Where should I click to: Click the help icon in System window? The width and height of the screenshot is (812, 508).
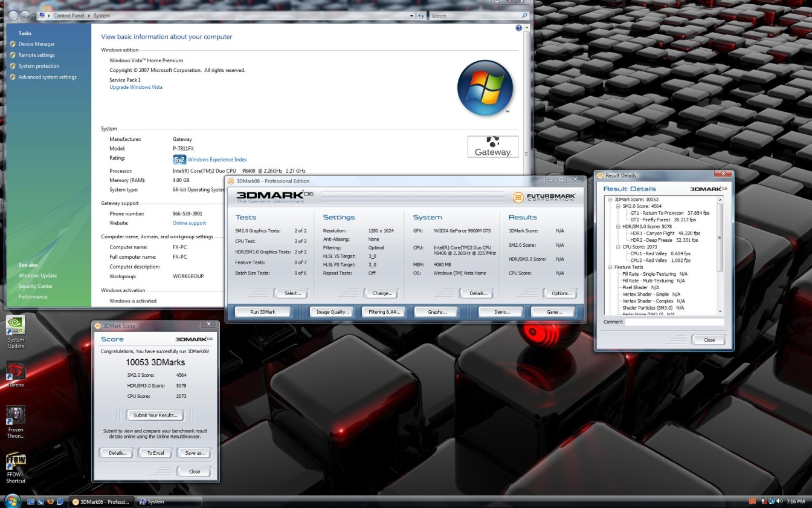pos(519,28)
